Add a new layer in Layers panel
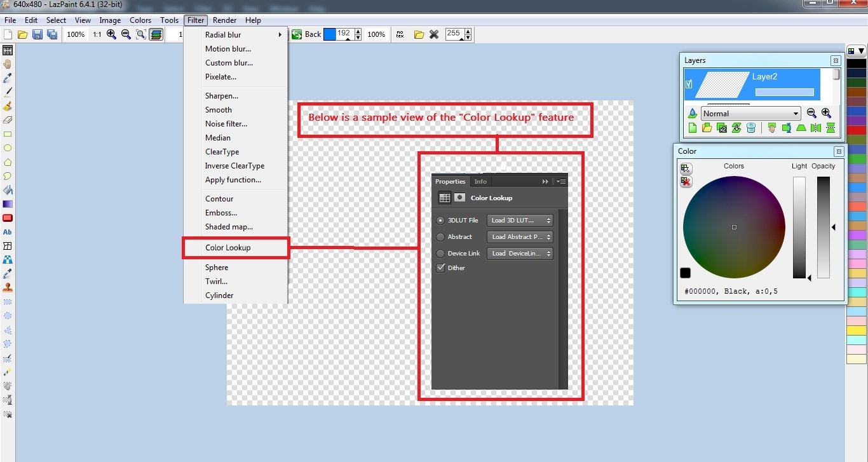 pos(693,128)
